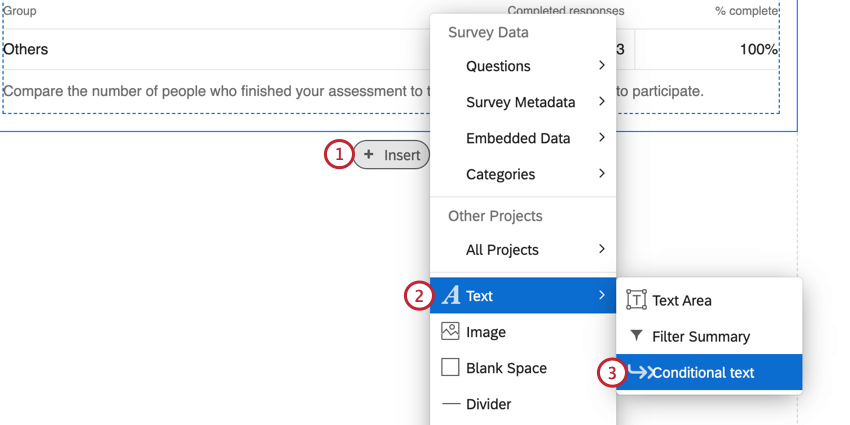Select Conditional text option
Viewport: 850px width, 425px height.
[x=703, y=372]
